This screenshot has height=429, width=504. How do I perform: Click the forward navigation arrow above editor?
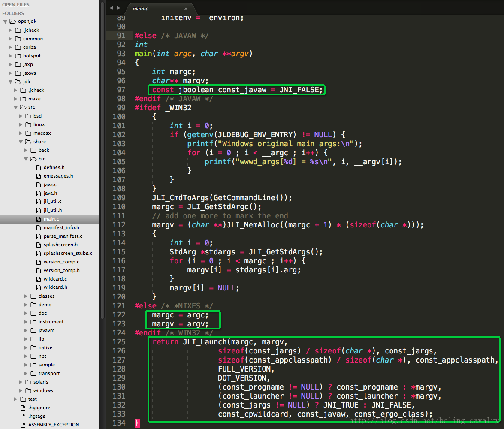point(118,8)
